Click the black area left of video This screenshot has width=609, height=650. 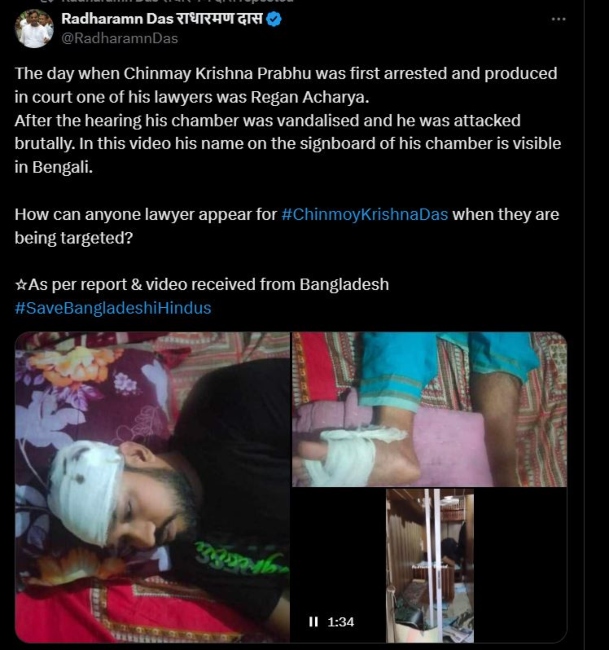(x=339, y=551)
